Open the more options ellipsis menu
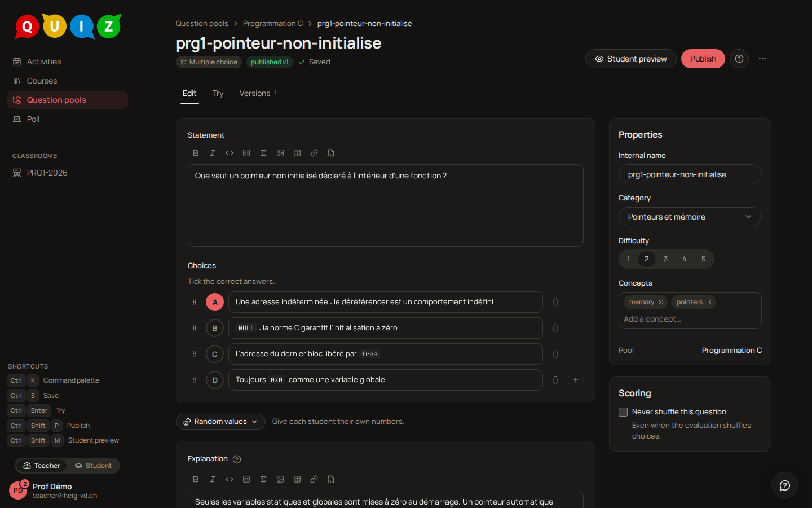 (762, 59)
